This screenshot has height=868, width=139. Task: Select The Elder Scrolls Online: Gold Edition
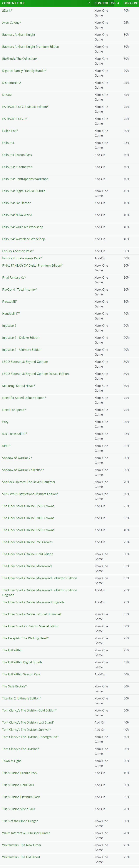click(28, 554)
